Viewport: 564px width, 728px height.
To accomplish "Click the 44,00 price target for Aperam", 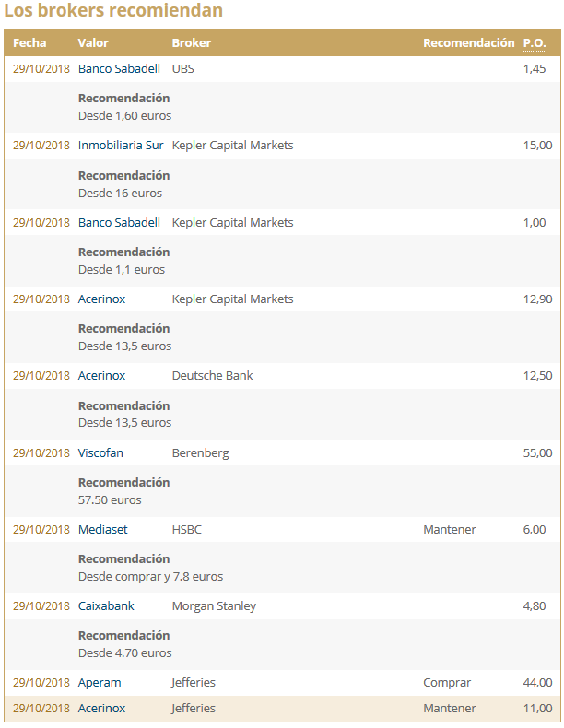I will [x=537, y=683].
